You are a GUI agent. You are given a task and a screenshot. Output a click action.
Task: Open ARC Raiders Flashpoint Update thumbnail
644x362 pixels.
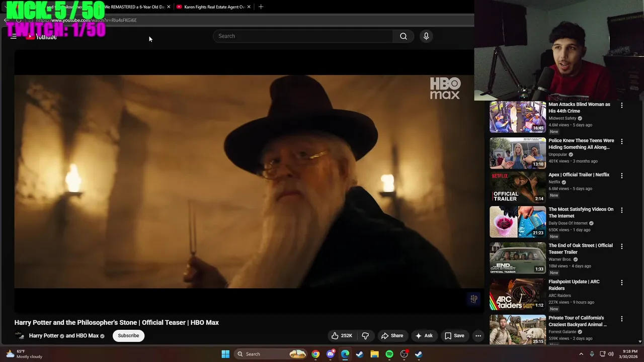coord(518,294)
